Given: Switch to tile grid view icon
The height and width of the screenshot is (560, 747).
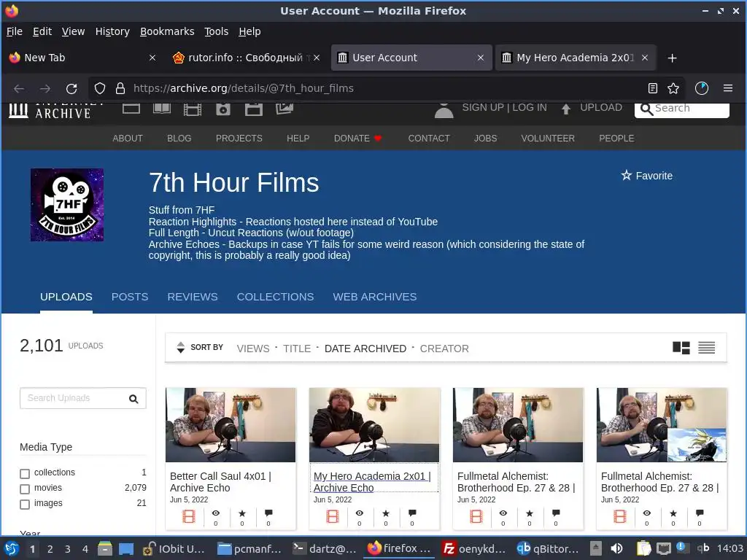Looking at the screenshot, I should coord(681,348).
